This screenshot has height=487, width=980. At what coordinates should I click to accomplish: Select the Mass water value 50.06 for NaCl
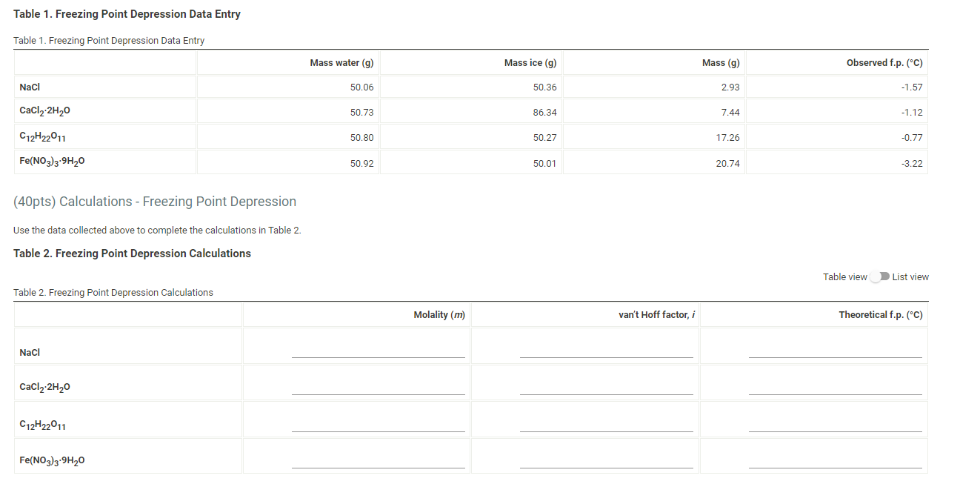[x=363, y=87]
